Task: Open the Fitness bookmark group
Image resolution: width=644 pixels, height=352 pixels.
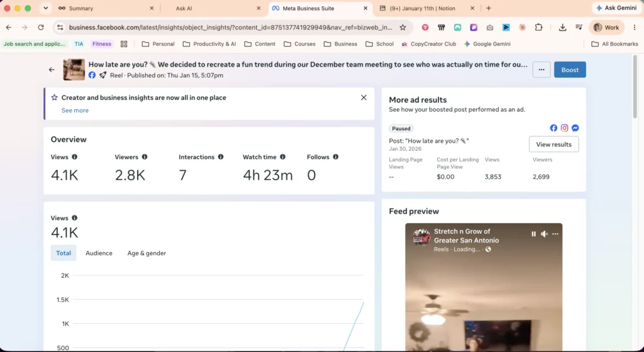Action: pyautogui.click(x=102, y=44)
